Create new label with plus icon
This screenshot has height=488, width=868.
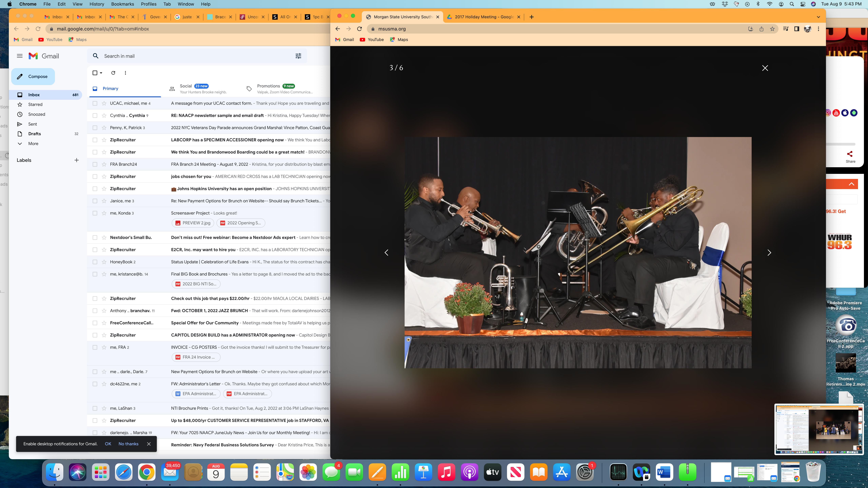76,160
